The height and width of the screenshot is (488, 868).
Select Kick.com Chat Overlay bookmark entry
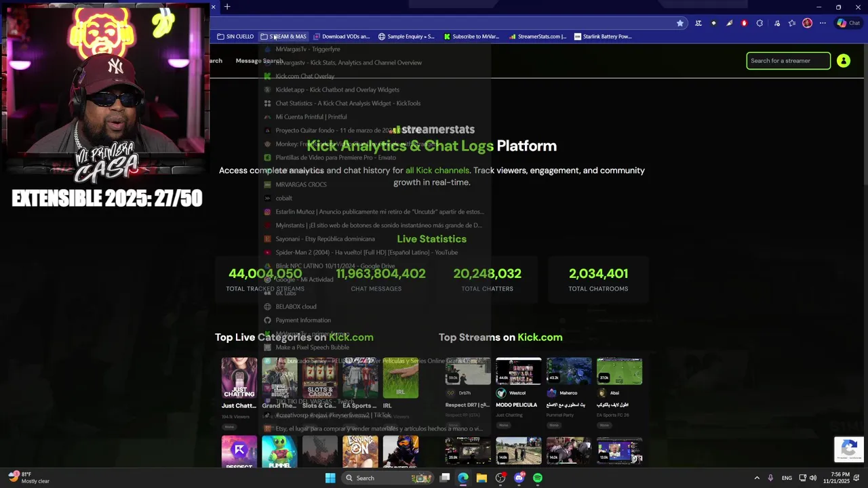click(x=374, y=76)
